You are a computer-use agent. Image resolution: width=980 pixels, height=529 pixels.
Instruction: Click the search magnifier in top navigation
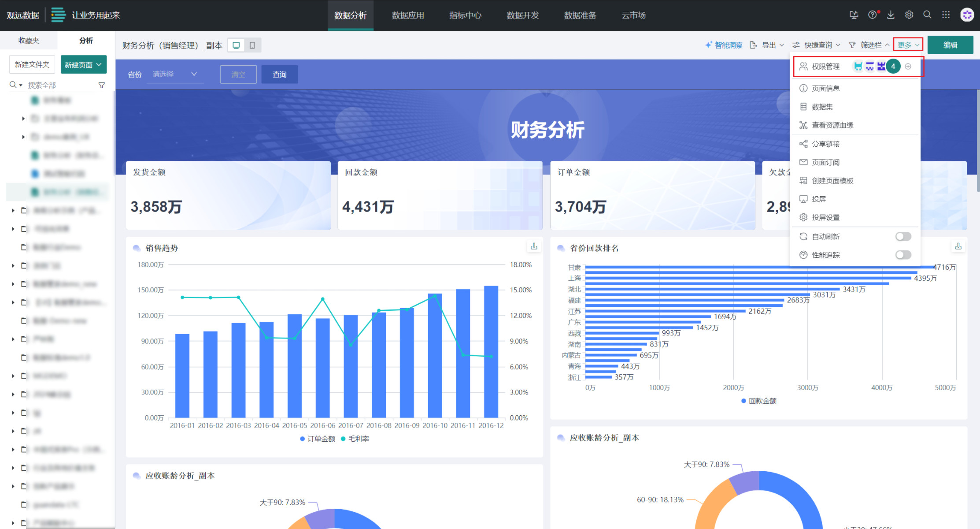927,15
